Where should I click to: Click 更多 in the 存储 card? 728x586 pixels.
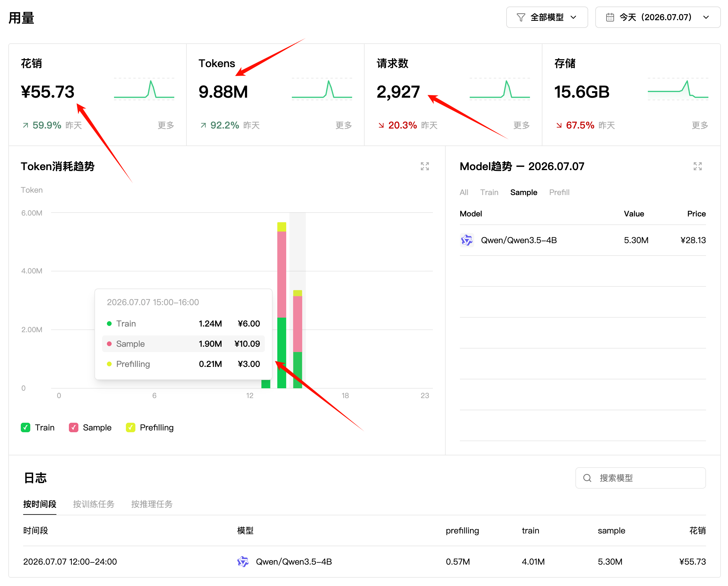(700, 125)
